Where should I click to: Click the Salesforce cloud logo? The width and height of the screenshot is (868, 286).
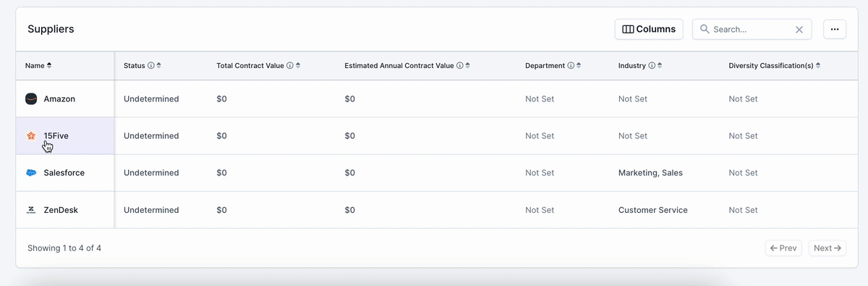tap(31, 173)
